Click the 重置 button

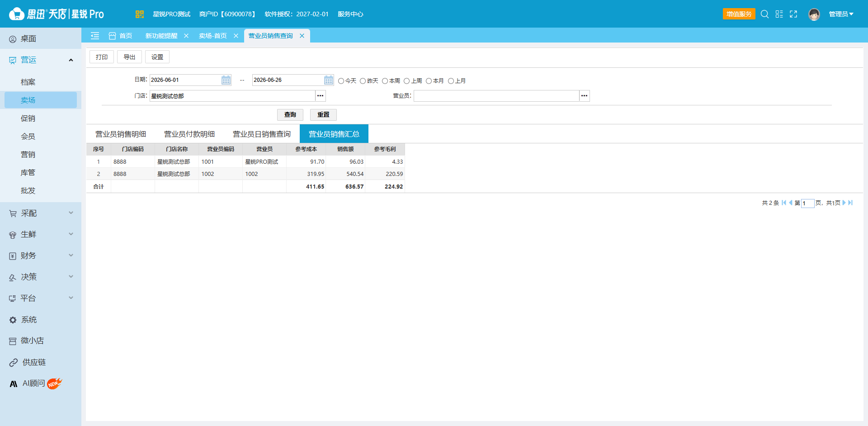pyautogui.click(x=323, y=114)
